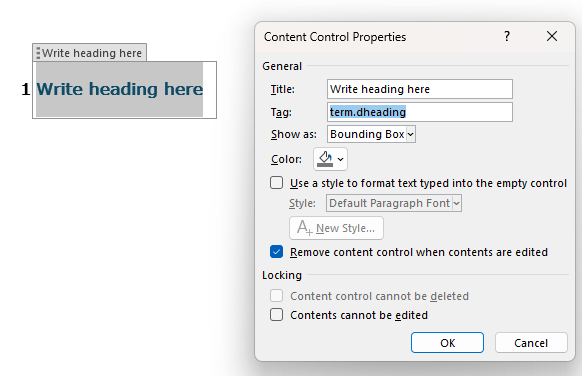The width and height of the screenshot is (582, 376).
Task: Confirm with the OK button
Action: (x=447, y=343)
